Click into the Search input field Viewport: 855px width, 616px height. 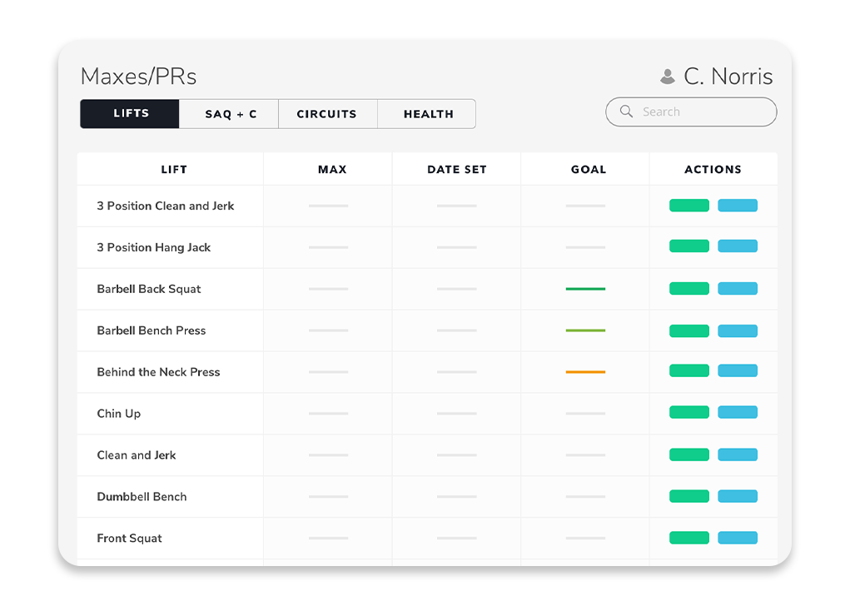699,112
